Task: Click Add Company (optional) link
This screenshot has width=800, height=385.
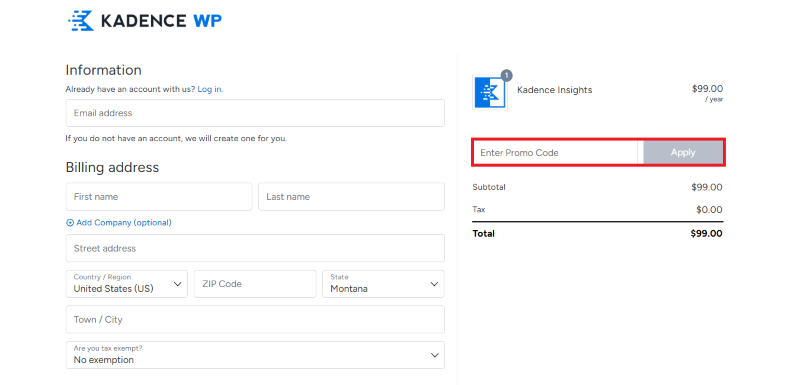Action: pos(124,223)
